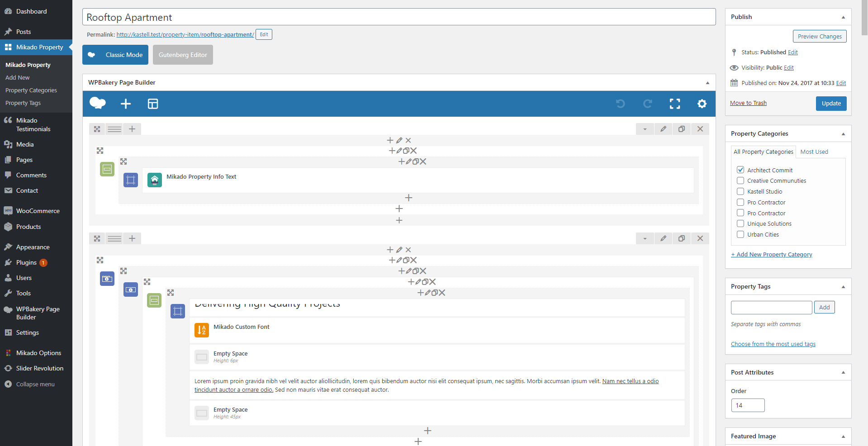Click the WPBakery cloud logo icon
The image size is (868, 446).
click(x=97, y=104)
